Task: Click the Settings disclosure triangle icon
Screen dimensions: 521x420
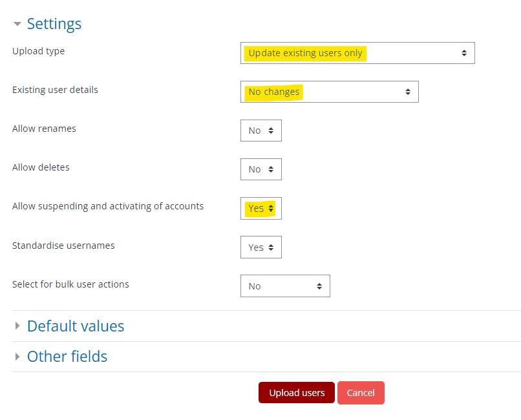Action: 17,24
